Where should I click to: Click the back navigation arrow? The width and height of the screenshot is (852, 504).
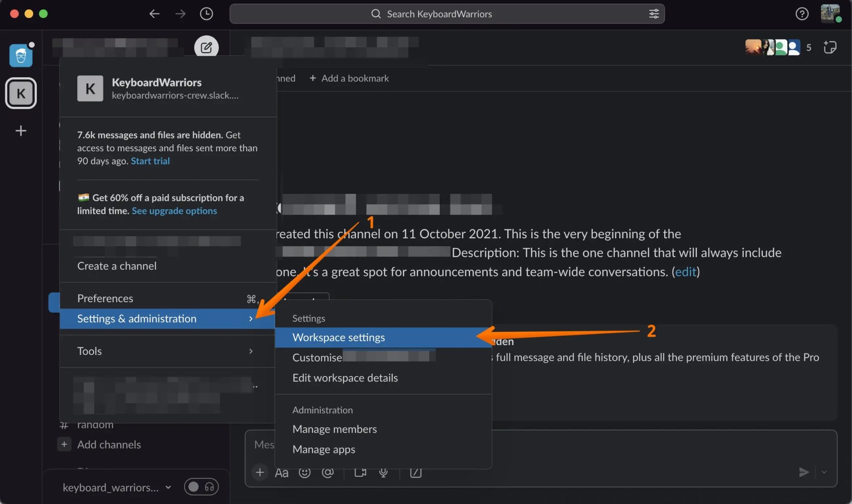pos(154,14)
